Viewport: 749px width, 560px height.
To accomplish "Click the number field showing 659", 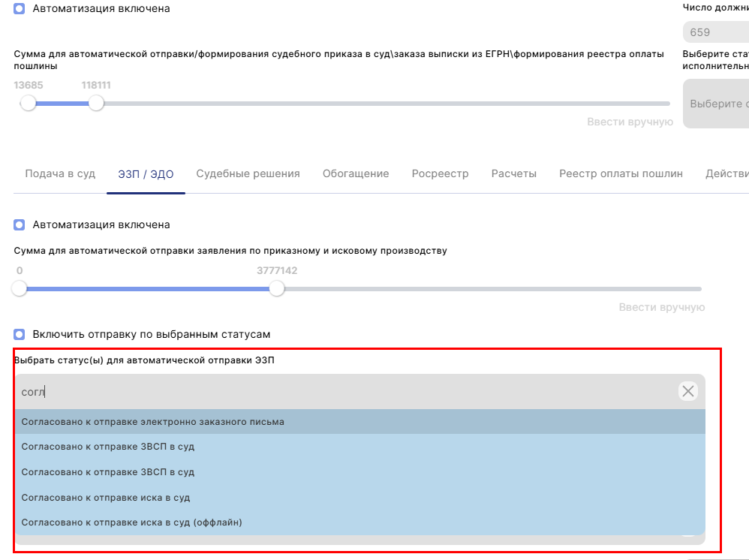I will click(x=715, y=32).
